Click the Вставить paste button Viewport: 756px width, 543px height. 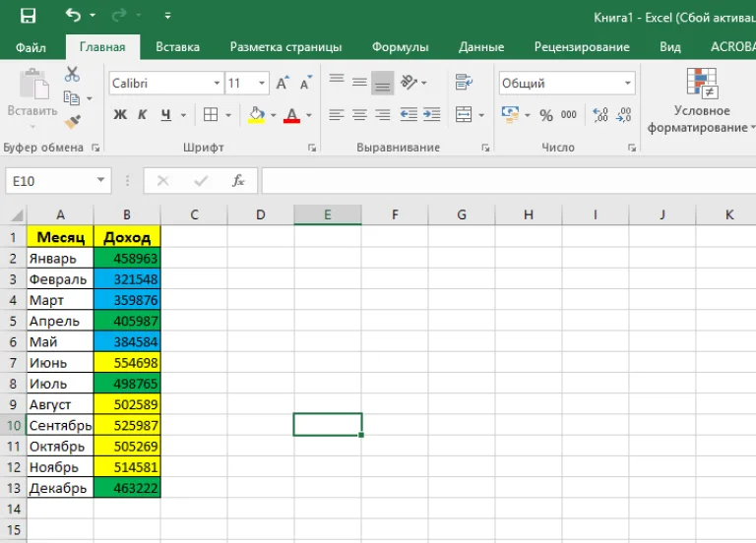coord(32,97)
